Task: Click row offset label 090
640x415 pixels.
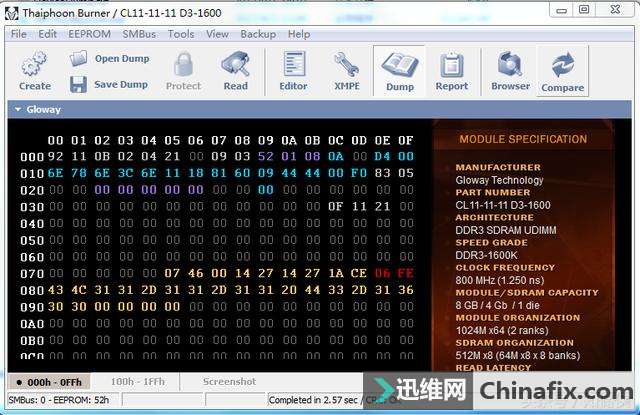Action: point(32,307)
